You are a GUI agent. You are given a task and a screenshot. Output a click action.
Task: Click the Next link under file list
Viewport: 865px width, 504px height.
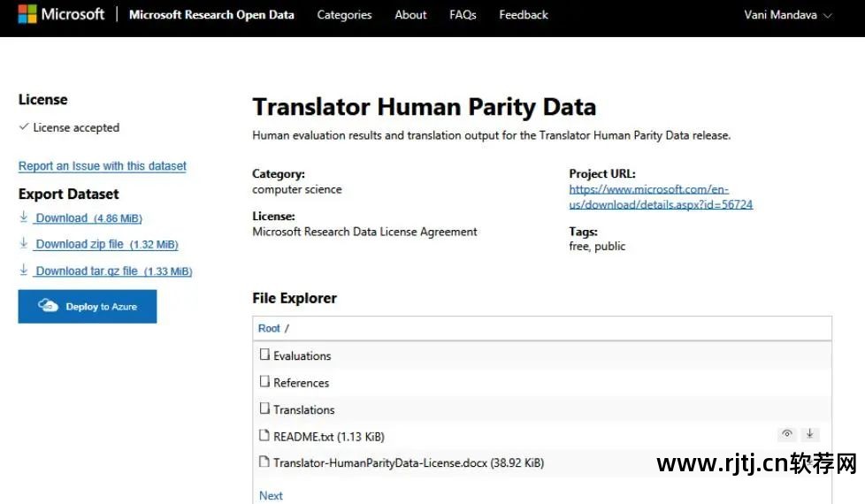[x=271, y=496]
